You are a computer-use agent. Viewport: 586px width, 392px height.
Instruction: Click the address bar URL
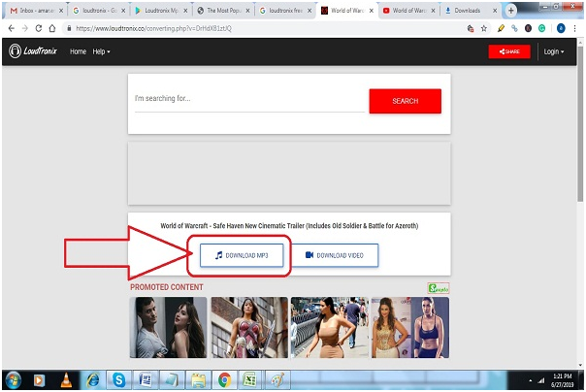click(153, 28)
